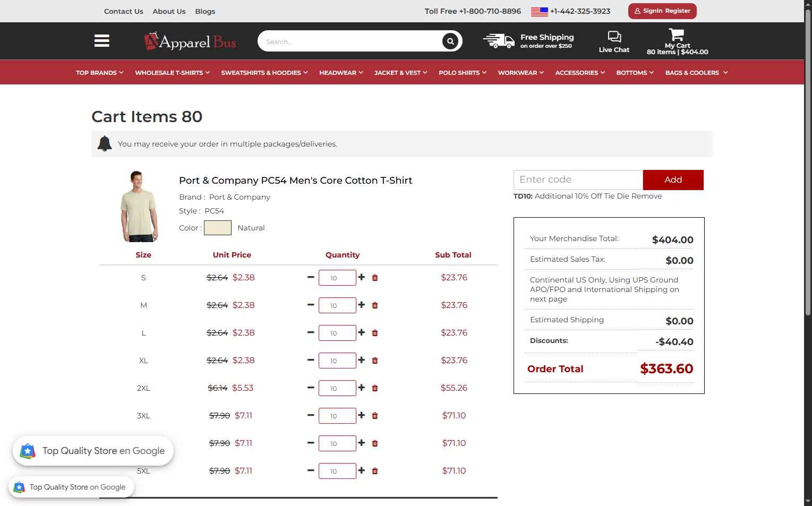Open the Contact Us link

coord(124,11)
